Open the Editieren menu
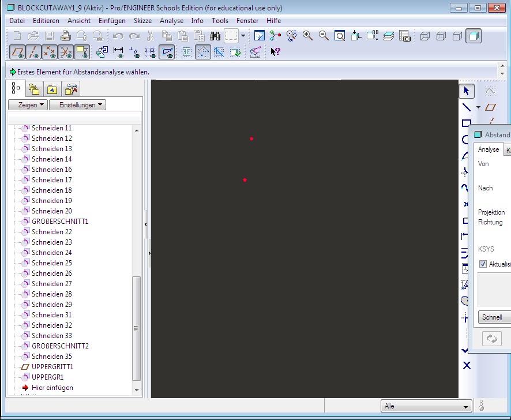The image size is (511, 420). pyautogui.click(x=46, y=21)
